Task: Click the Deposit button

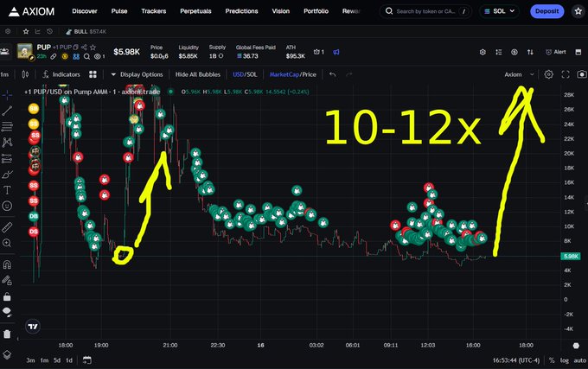Action: (x=546, y=11)
